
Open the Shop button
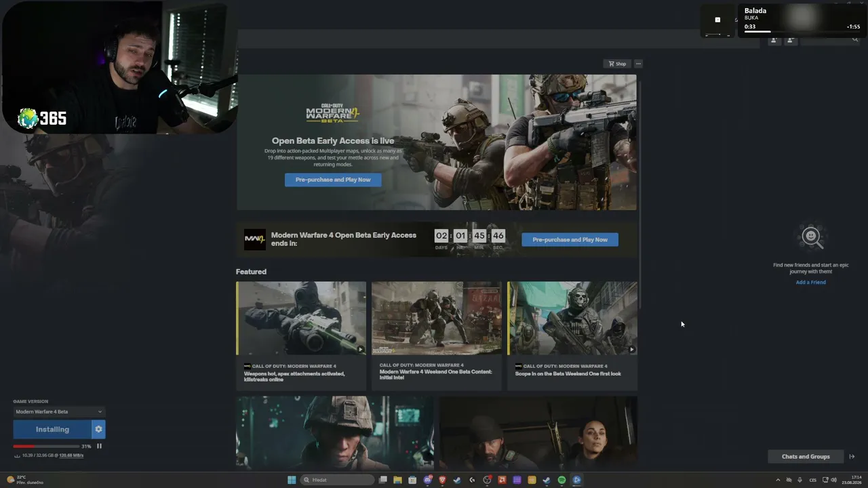click(617, 64)
